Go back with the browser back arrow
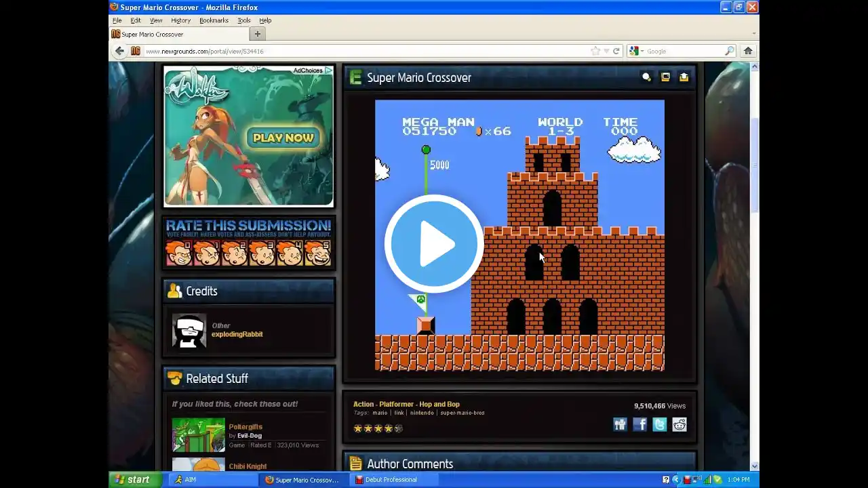 (119, 51)
